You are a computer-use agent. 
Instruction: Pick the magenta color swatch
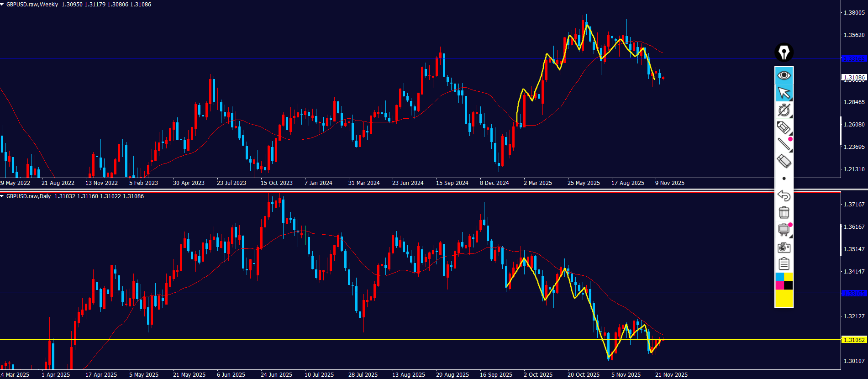pyautogui.click(x=779, y=285)
